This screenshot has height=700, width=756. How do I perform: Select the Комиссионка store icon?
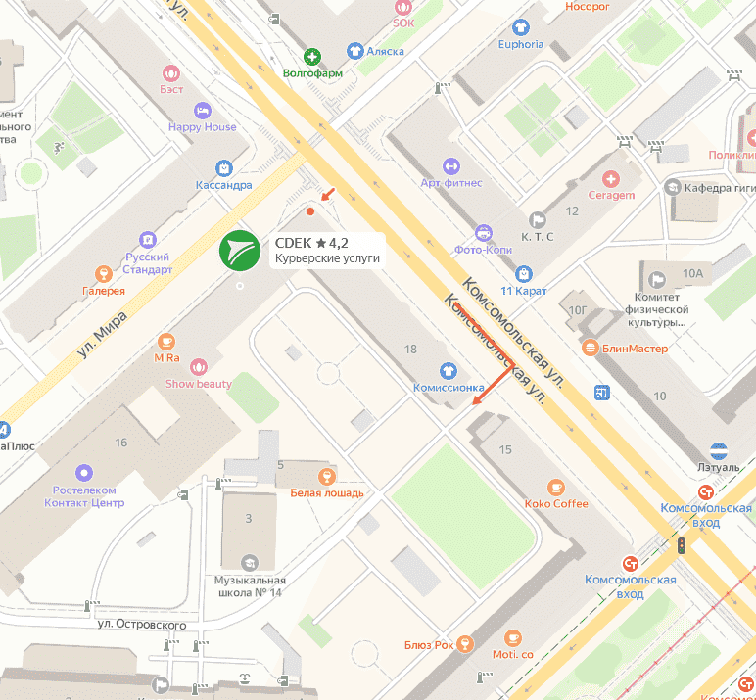coord(449,371)
